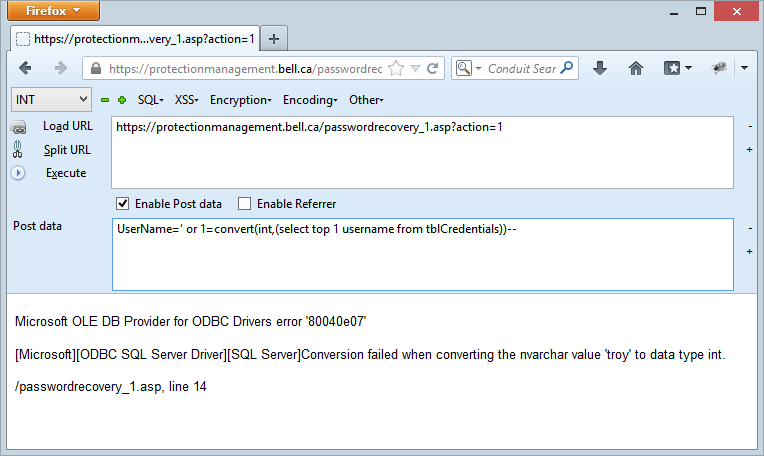Open the XSS menu
Viewport: 764px width, 456px height.
click(187, 100)
